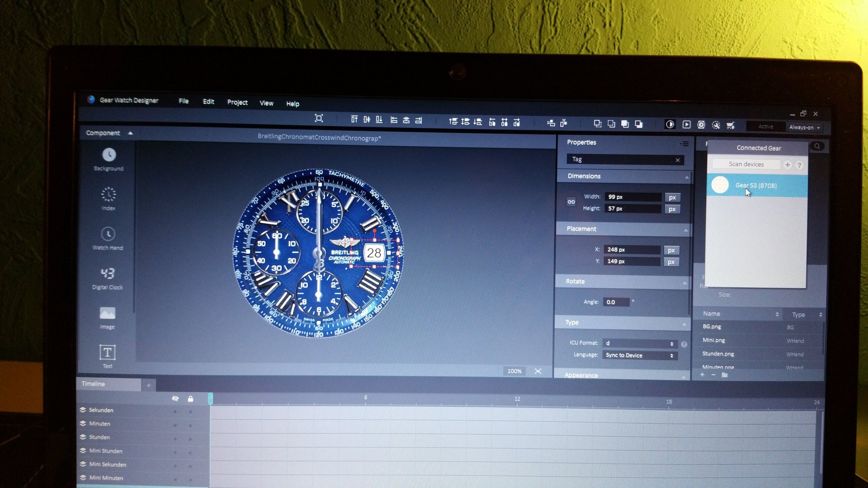
Task: Click the help icon beside ICU Format
Action: [684, 344]
